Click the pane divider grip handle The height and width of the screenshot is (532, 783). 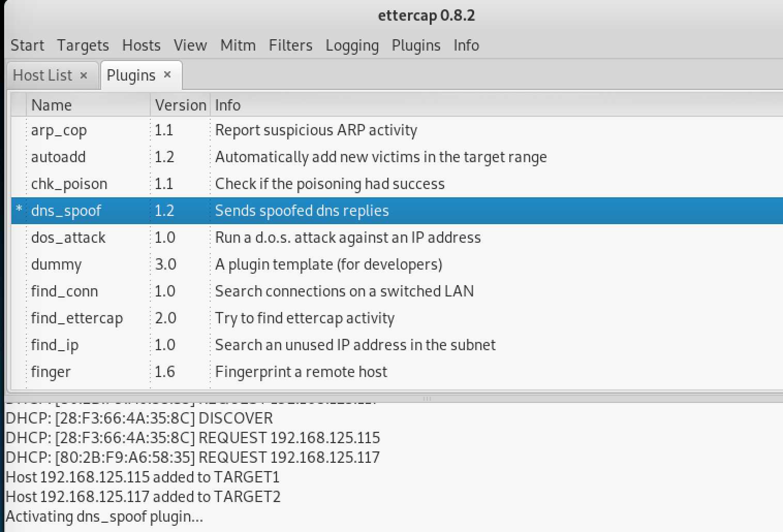pos(427,399)
